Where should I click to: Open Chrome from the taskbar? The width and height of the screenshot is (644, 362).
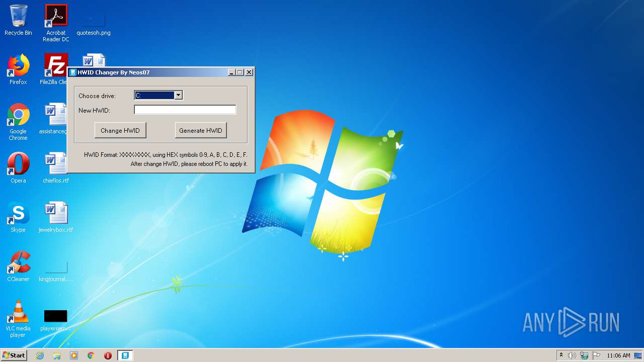[x=91, y=355]
